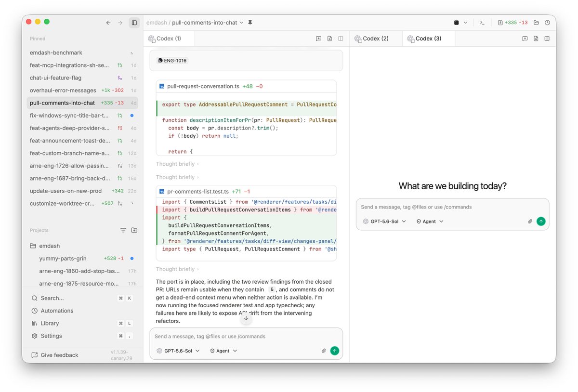
Task: Open the left chat GPT-5.6-Sol model dropdown
Action: 178,351
